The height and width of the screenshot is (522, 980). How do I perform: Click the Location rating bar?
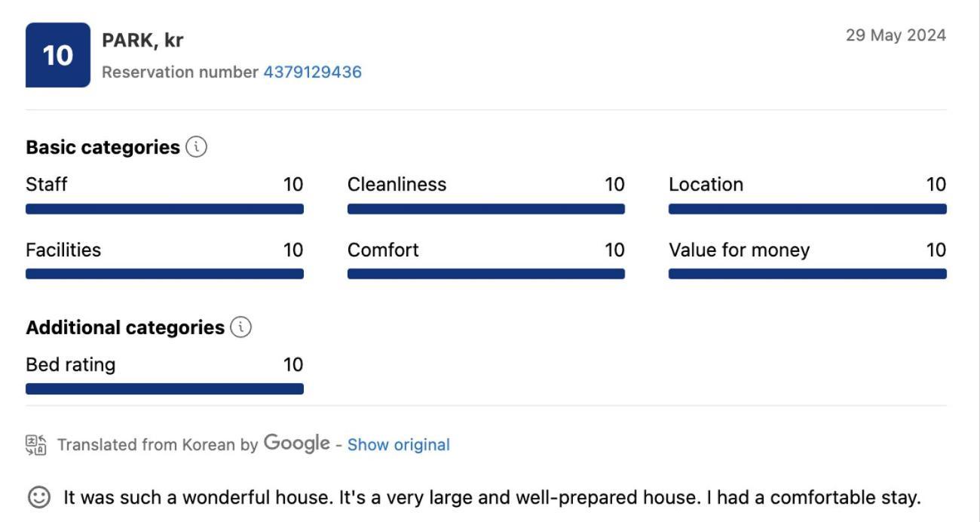coord(807,209)
